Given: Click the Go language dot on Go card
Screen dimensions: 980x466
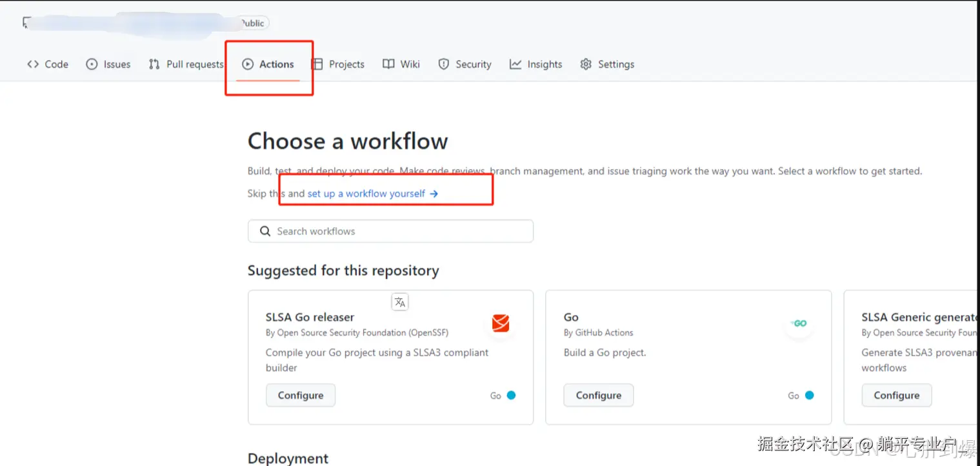Looking at the screenshot, I should pyautogui.click(x=809, y=395).
